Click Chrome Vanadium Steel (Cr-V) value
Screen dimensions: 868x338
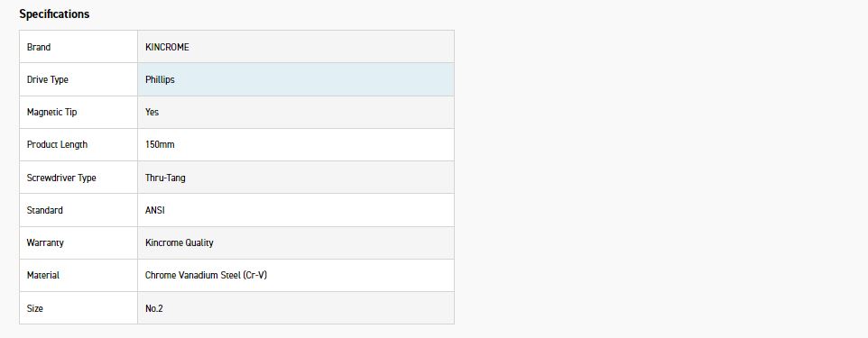(x=206, y=276)
